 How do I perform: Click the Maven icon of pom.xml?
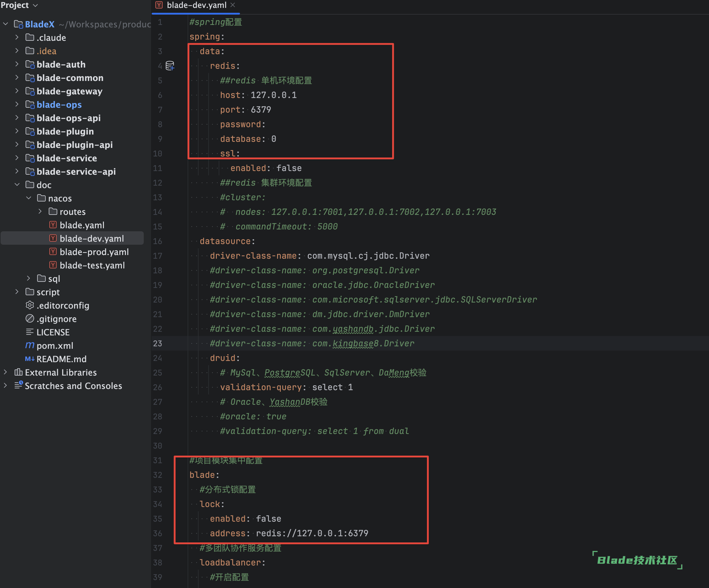(30, 345)
